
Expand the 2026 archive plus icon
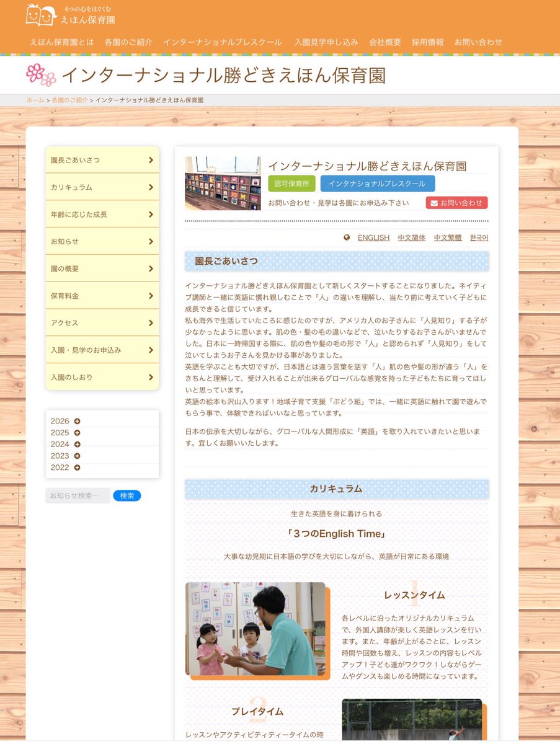pyautogui.click(x=77, y=422)
